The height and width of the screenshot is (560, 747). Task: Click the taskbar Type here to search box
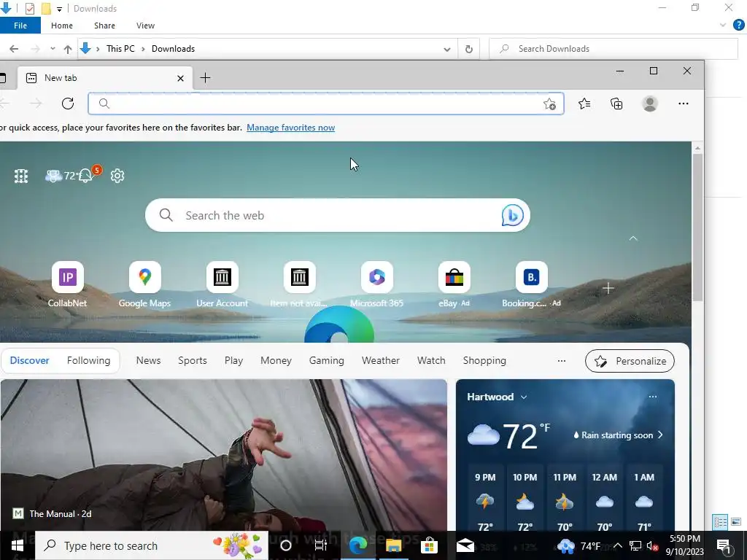[x=152, y=545]
